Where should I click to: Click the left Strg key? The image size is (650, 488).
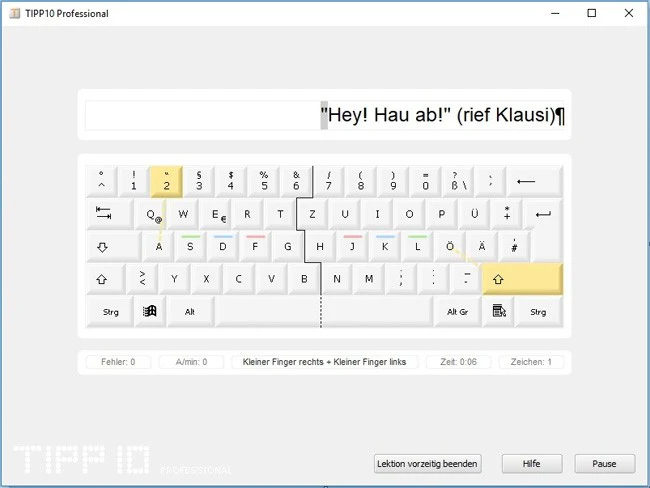(110, 311)
